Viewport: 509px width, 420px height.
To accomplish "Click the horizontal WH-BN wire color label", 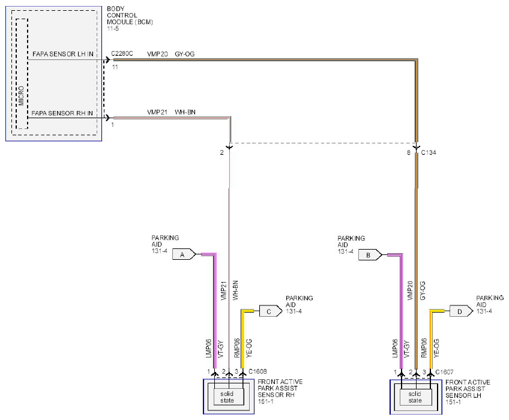I will 185,112.
